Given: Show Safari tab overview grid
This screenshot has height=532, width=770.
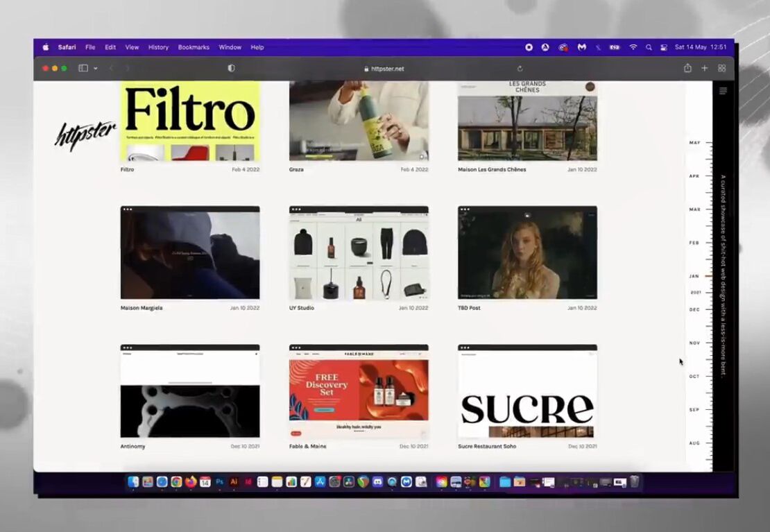Looking at the screenshot, I should (x=722, y=69).
